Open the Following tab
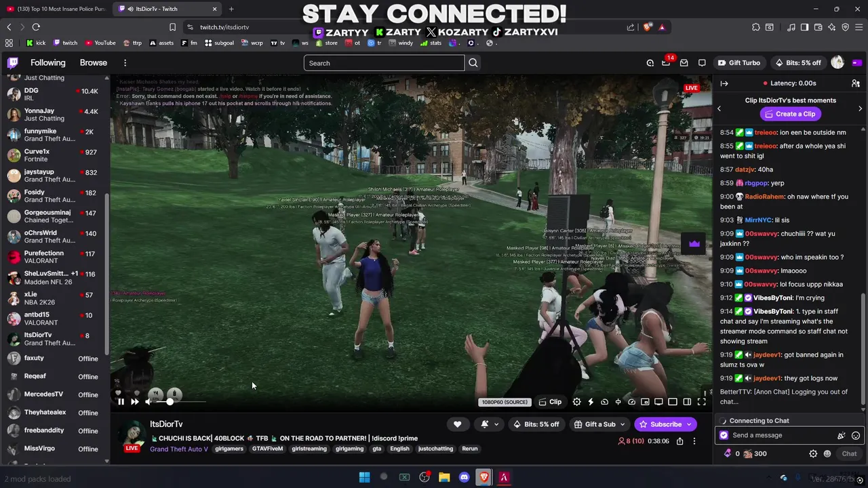 (48, 63)
